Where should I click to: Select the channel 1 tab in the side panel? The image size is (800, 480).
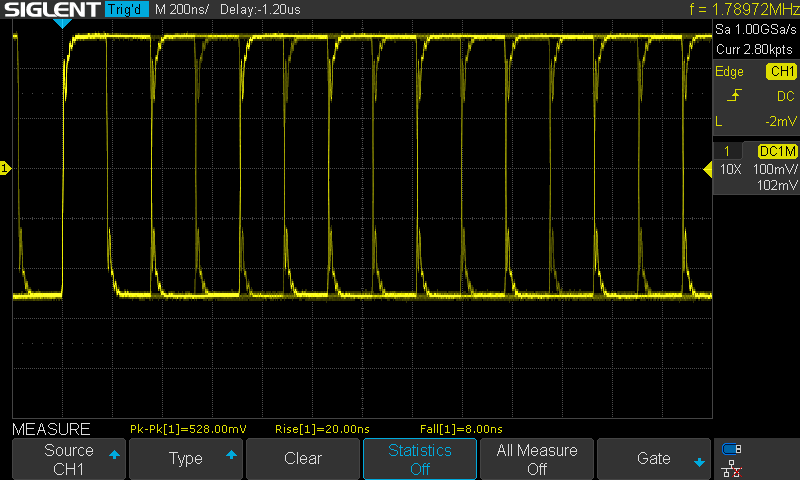pyautogui.click(x=727, y=150)
